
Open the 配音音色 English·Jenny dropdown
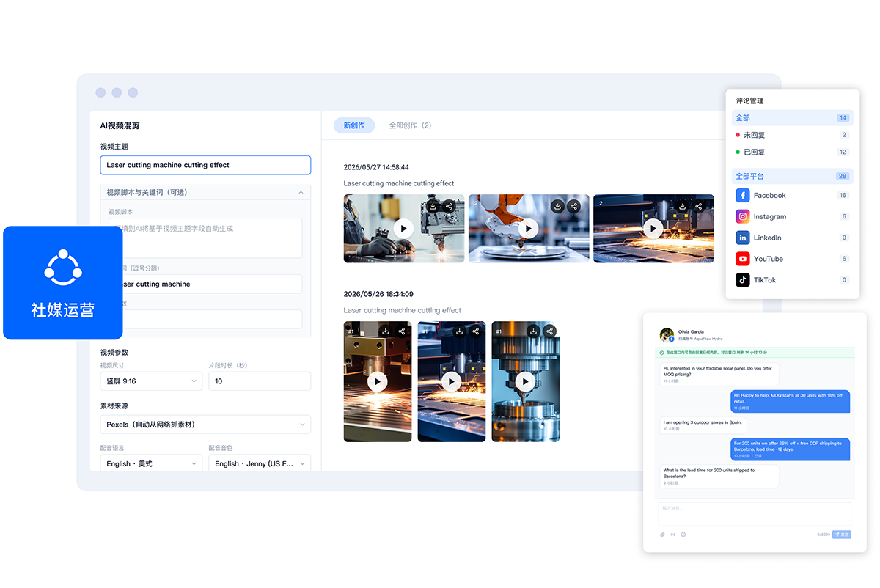pos(260,463)
